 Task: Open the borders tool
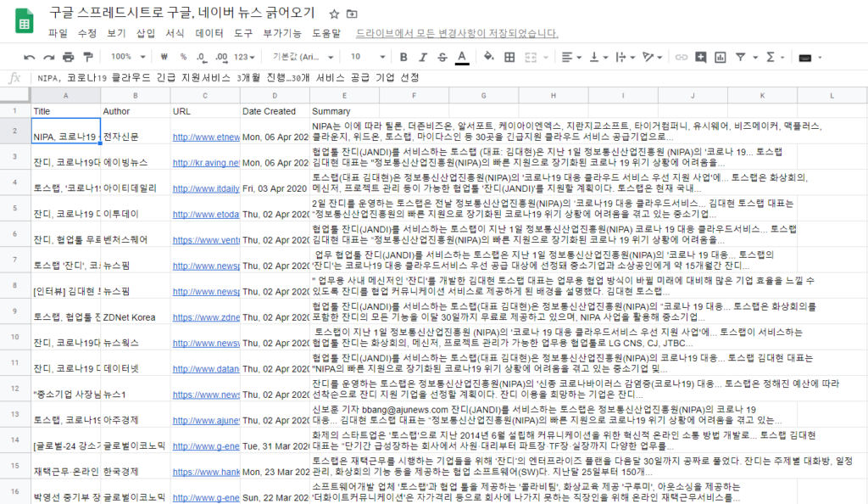(x=509, y=57)
